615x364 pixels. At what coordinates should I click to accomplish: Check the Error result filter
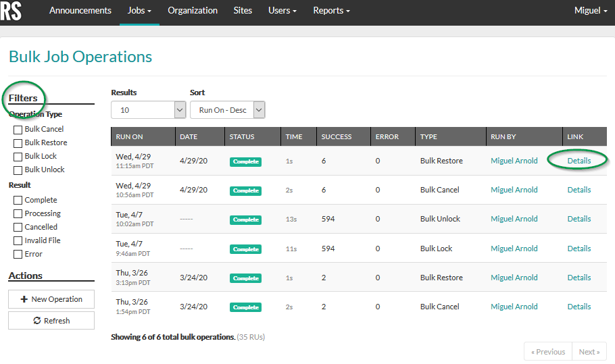18,255
